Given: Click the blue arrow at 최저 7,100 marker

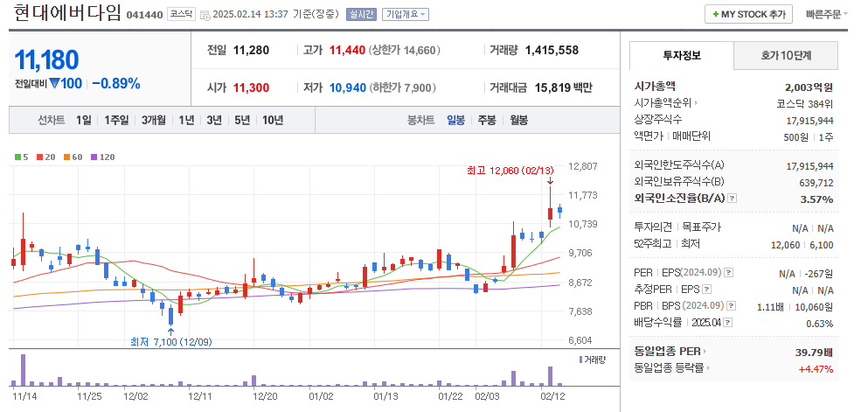Looking at the screenshot, I should click(170, 332).
